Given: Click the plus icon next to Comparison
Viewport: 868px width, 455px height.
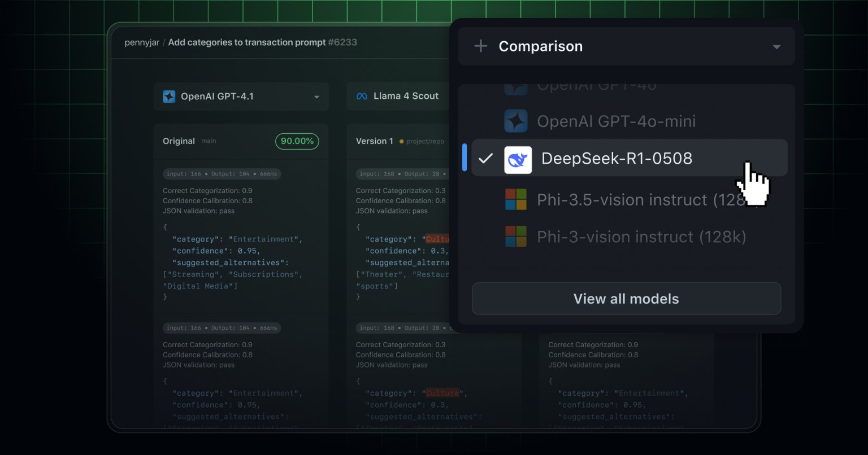Looking at the screenshot, I should click(x=480, y=46).
